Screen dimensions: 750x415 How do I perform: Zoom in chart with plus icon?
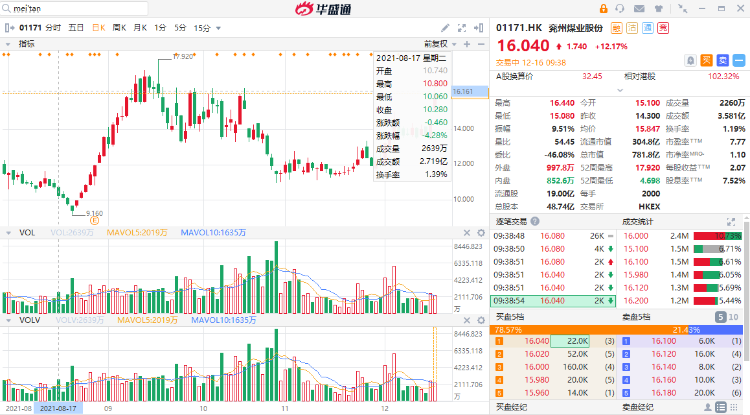click(467, 44)
